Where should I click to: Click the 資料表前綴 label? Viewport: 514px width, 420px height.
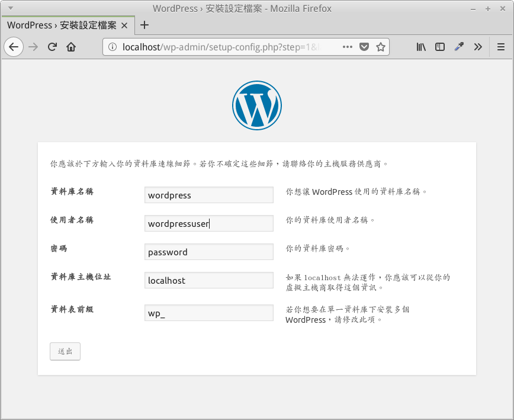coord(72,309)
